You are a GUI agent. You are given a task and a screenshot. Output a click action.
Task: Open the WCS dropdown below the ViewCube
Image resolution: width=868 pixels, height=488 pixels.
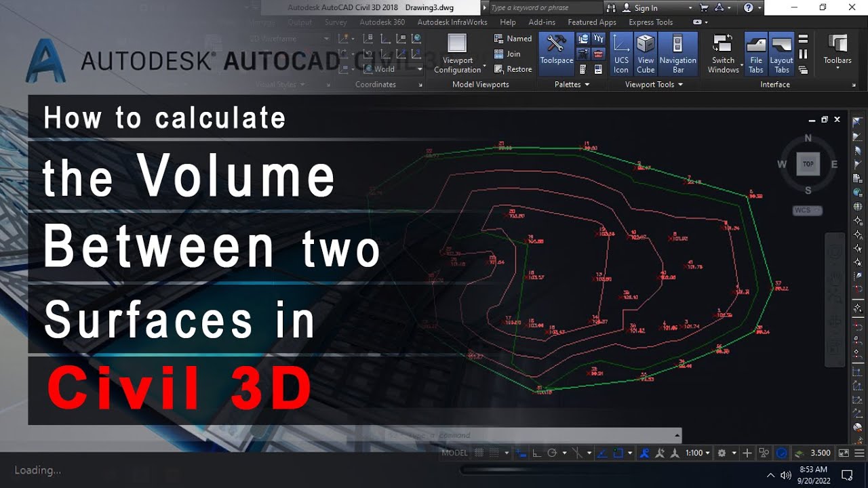[x=807, y=210]
